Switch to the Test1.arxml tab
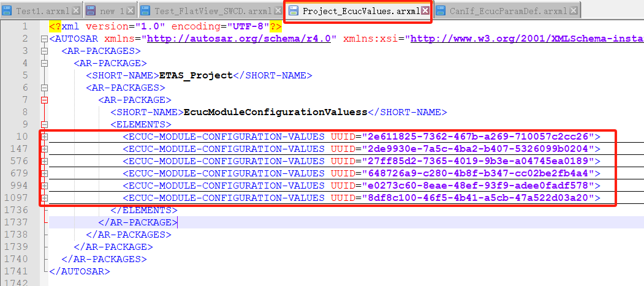 pyautogui.click(x=41, y=10)
